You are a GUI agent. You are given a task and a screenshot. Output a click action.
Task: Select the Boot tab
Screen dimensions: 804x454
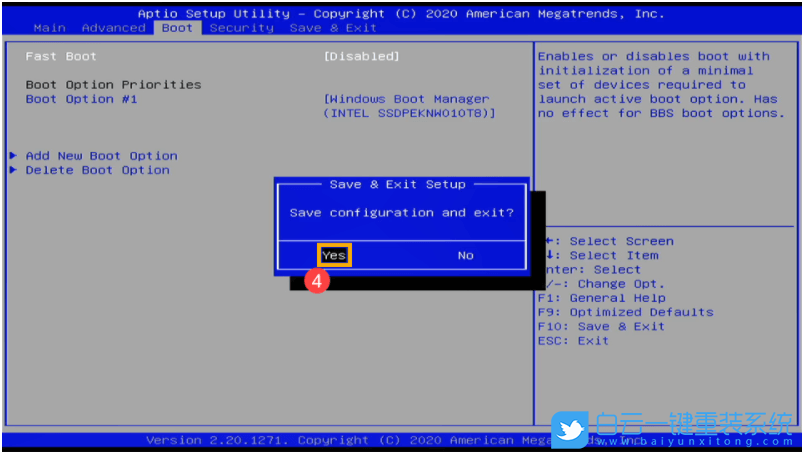(x=177, y=28)
